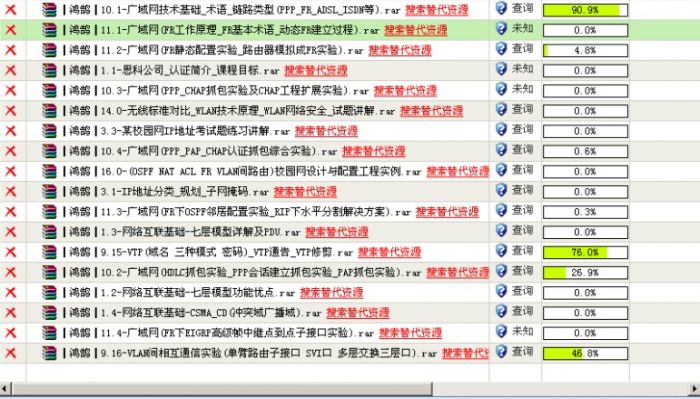This screenshot has width=700, height=399.
Task: Click the left arrow of the horizontal scrollbar
Action: coord(4,389)
